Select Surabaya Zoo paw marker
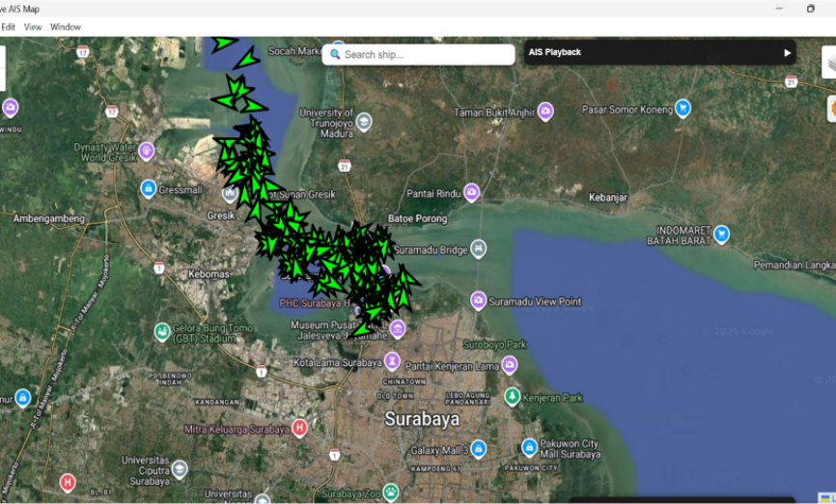 pyautogui.click(x=391, y=492)
